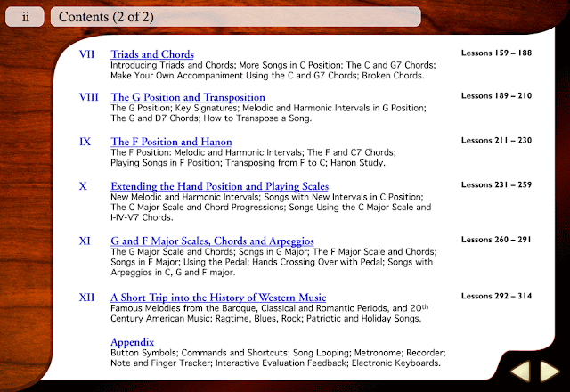
Task: Click text 'I-IV-V7 Chords.'
Action: tap(142, 217)
